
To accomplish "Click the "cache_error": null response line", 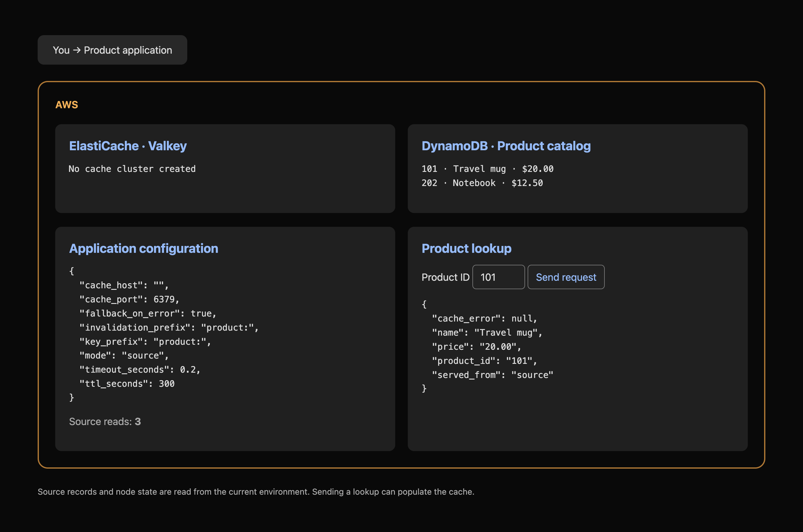I will tap(484, 318).
